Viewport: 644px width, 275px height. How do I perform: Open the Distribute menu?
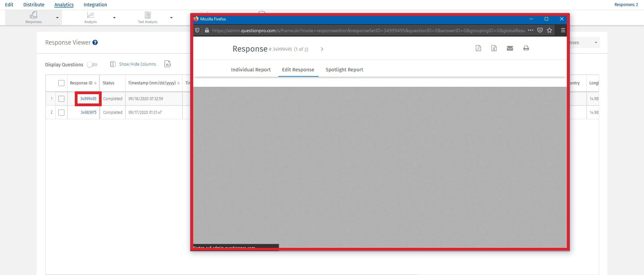coord(34,5)
